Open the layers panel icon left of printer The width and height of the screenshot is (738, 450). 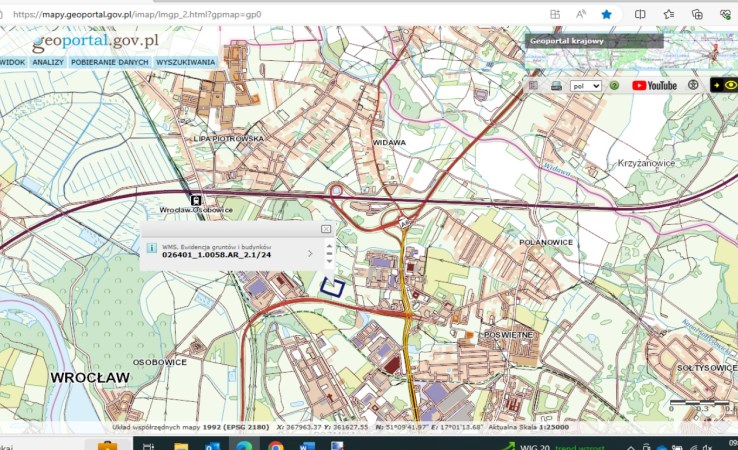[534, 86]
